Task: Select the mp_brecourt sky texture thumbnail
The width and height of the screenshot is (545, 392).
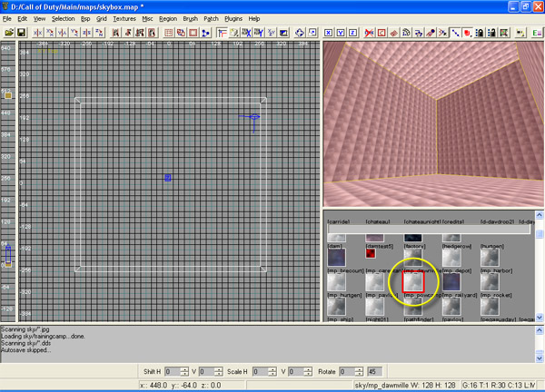Action: point(336,282)
